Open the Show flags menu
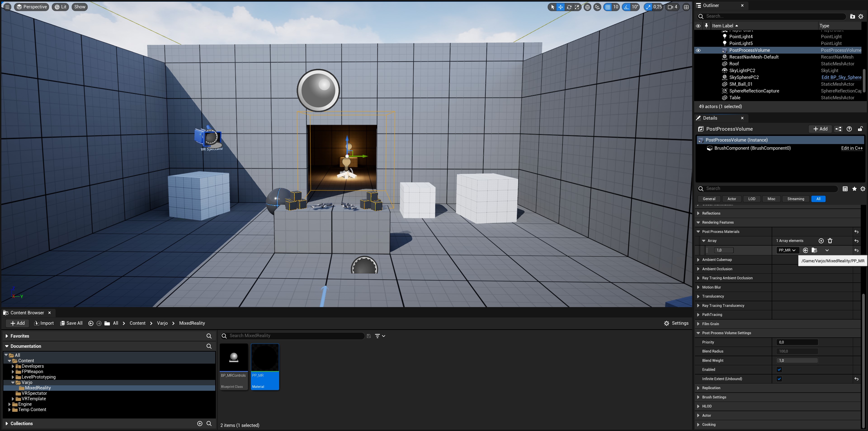The image size is (868, 431). point(80,7)
